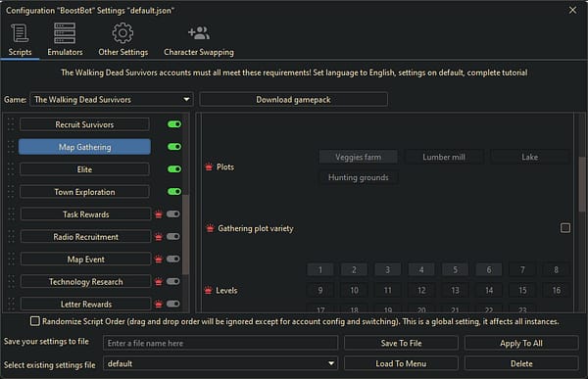Click the red icon beside Gathering plot variety

pos(210,228)
